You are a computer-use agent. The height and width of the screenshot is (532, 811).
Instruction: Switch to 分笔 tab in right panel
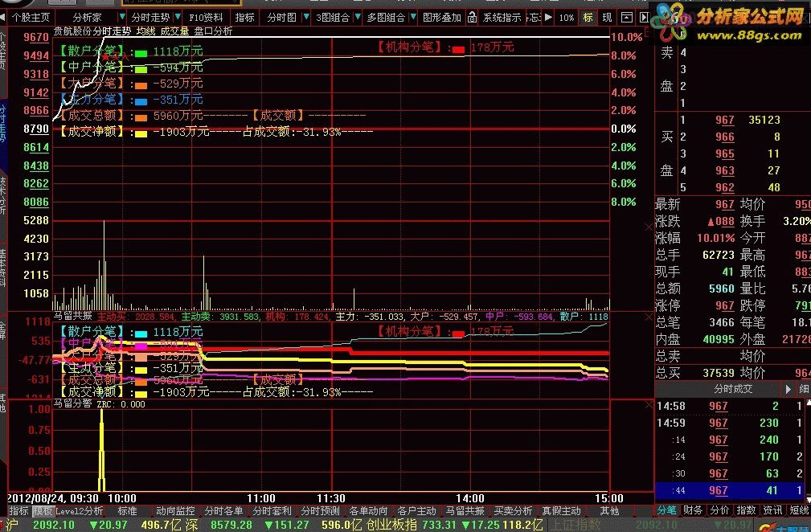666,510
